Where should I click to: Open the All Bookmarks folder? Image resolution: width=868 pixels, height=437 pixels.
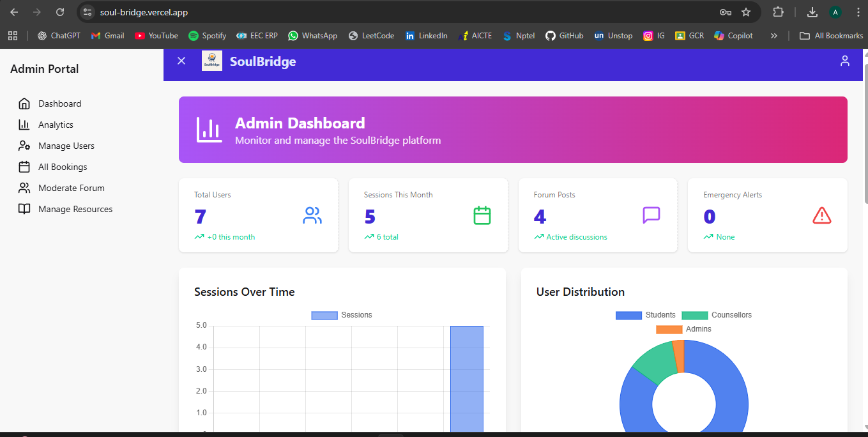tap(831, 36)
